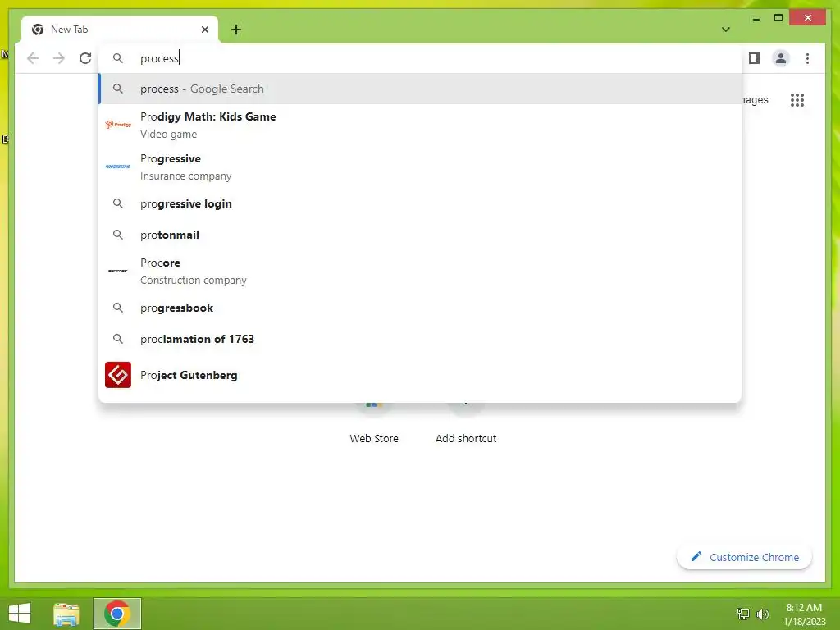This screenshot has width=840, height=630.
Task: Choose the Progressive insurance company suggestion
Action: tap(421, 167)
